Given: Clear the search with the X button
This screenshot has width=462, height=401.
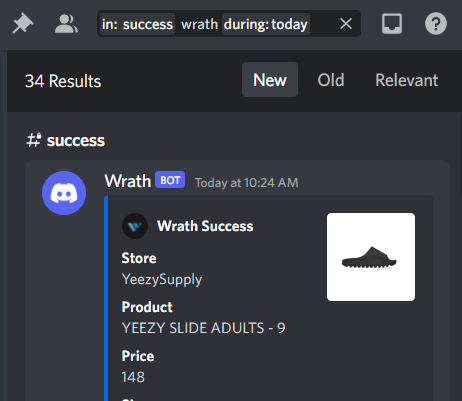Looking at the screenshot, I should tap(346, 24).
